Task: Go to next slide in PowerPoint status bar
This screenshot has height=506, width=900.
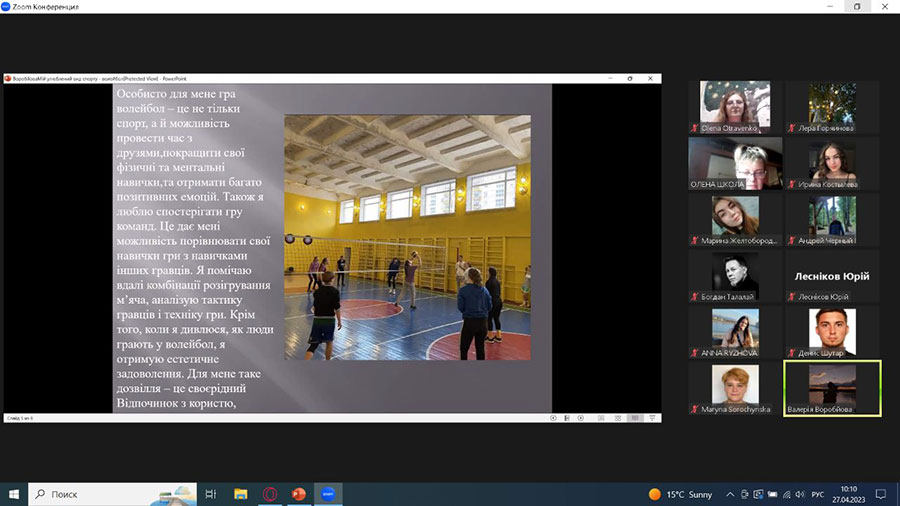Action: (581, 418)
